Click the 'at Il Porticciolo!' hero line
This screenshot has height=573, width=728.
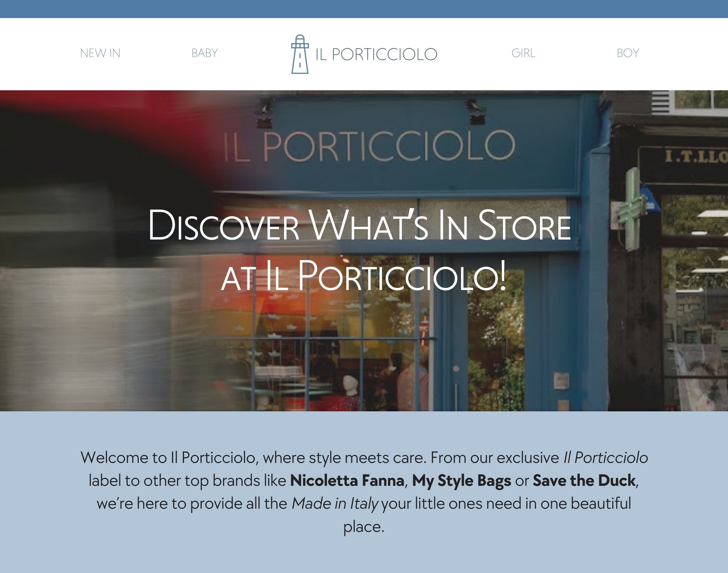point(364,275)
